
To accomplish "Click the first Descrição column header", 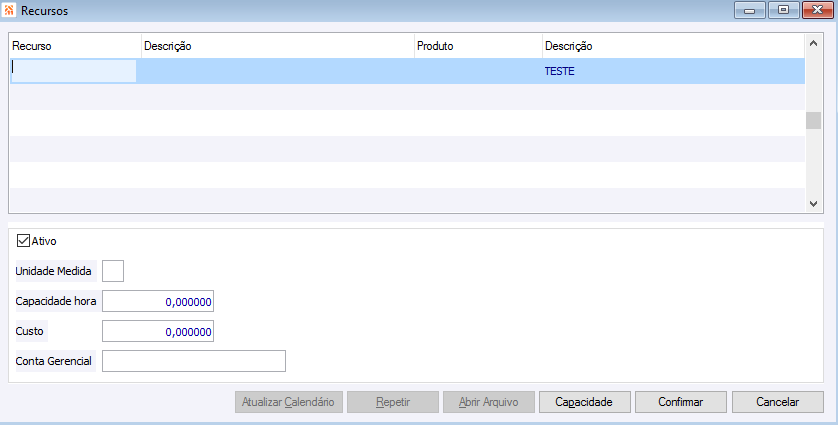I will (x=278, y=46).
